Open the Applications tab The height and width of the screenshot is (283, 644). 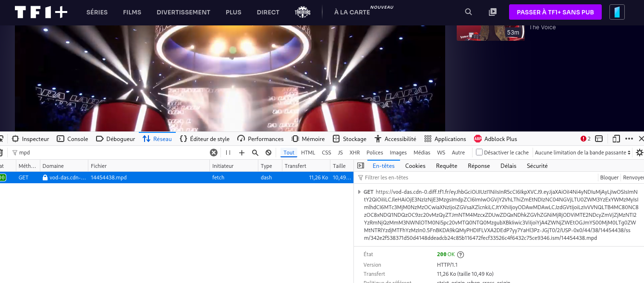click(x=445, y=139)
